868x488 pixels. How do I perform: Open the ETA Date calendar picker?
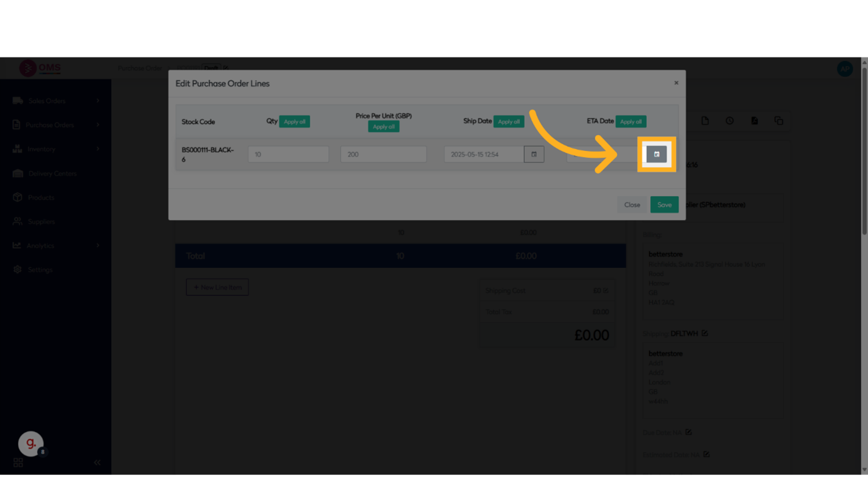(657, 154)
